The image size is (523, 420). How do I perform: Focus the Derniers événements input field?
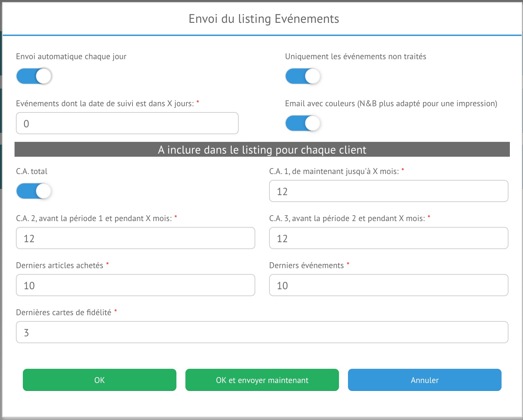(388, 285)
